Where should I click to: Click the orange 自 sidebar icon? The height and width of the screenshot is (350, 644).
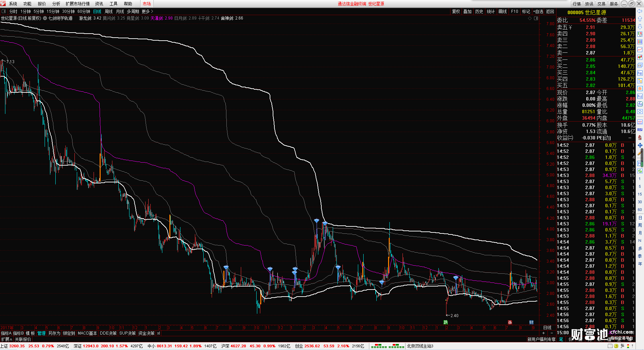click(x=640, y=88)
